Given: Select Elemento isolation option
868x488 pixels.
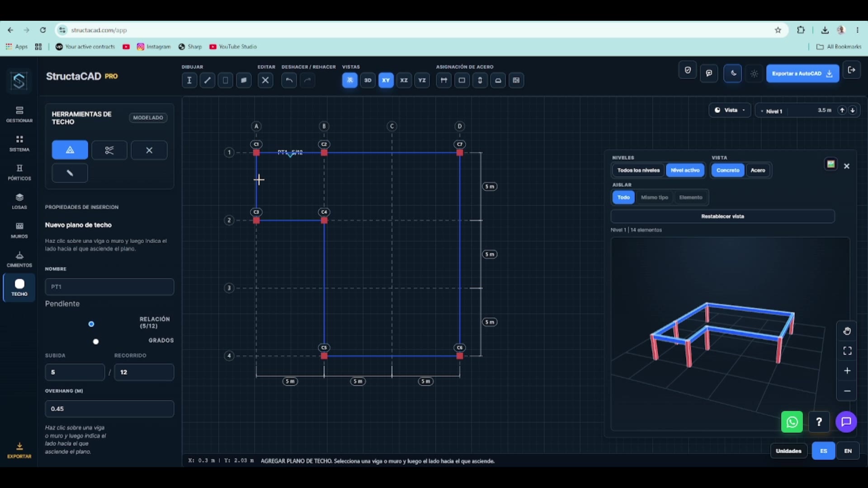Looking at the screenshot, I should (x=691, y=197).
